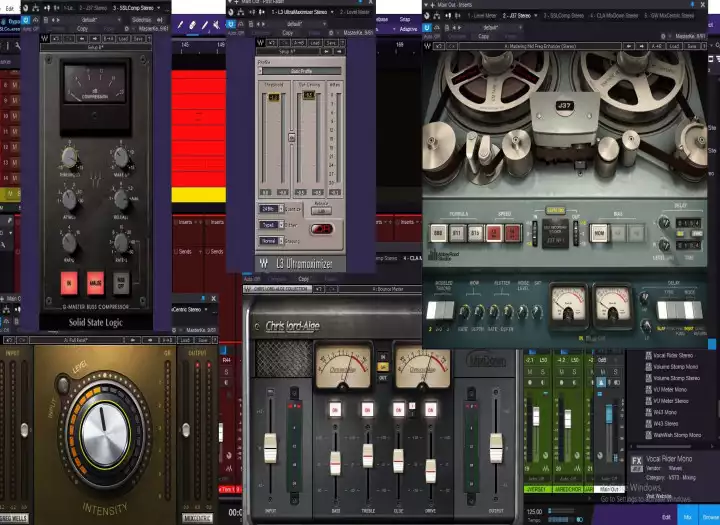Toggle the SSLComp plugin power bypass icon
The height and width of the screenshot is (525, 720).
26,20
